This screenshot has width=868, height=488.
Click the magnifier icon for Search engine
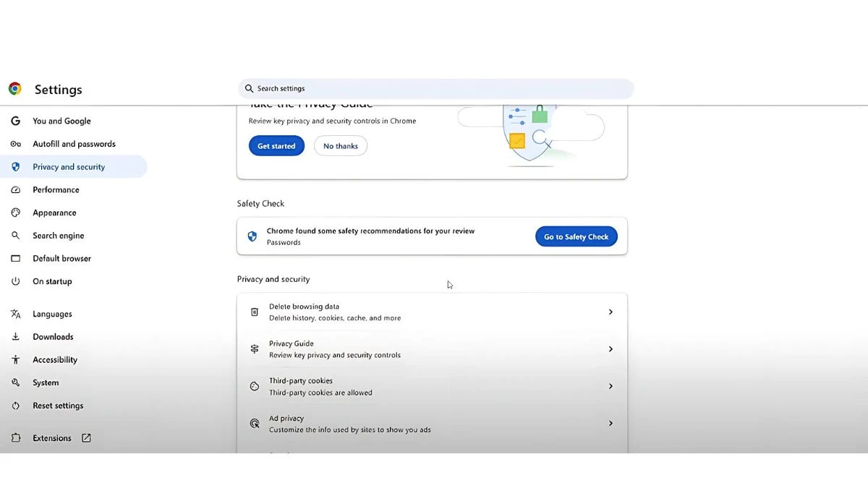point(15,236)
